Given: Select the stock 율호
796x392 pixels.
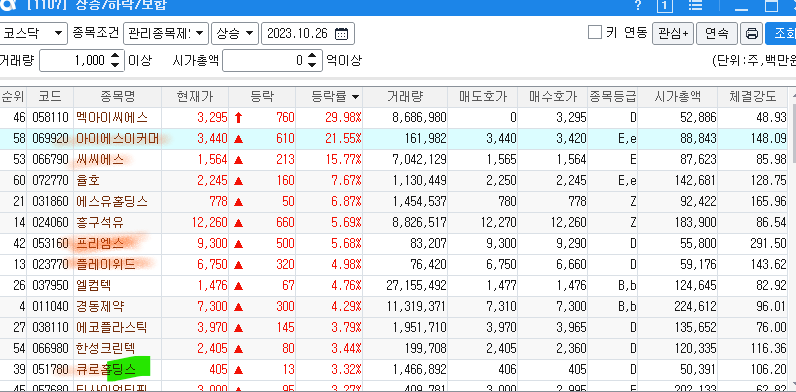Looking at the screenshot, I should 87,180.
